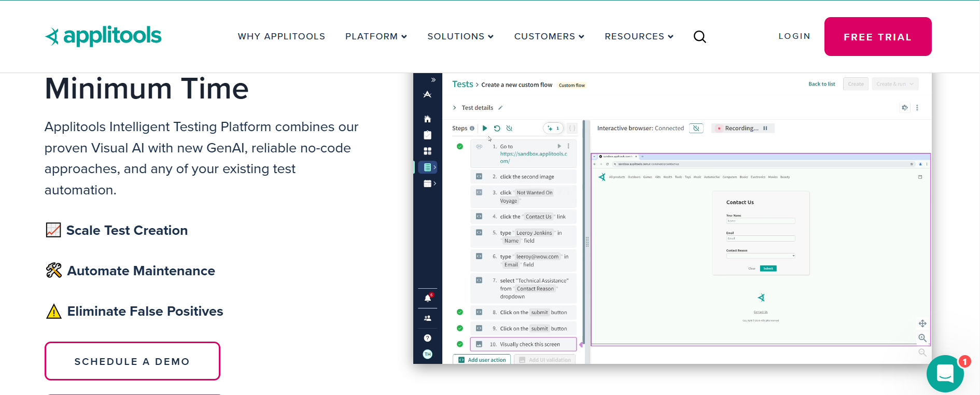Click the Automate Maintenance heading
This screenshot has width=980, height=395.
pos(141,271)
